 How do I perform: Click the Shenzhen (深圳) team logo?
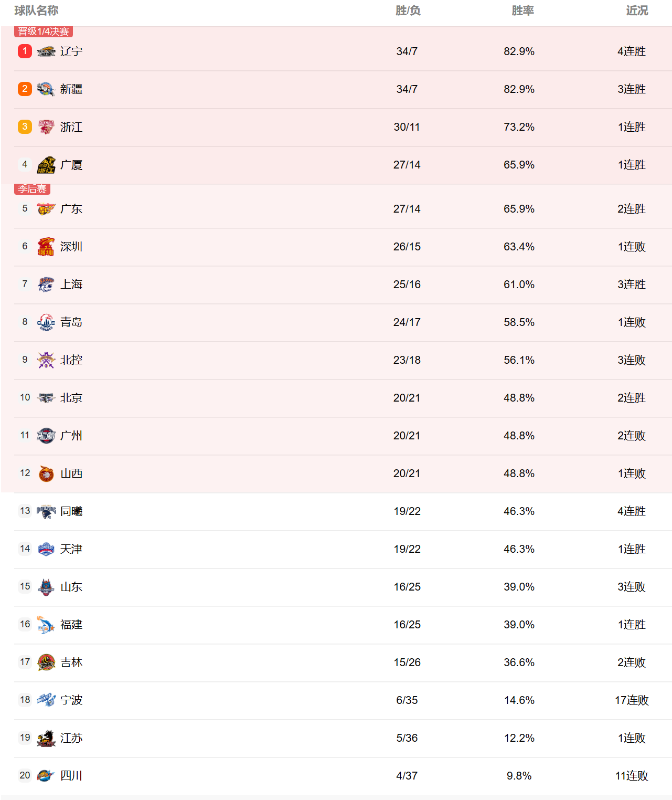tap(46, 247)
